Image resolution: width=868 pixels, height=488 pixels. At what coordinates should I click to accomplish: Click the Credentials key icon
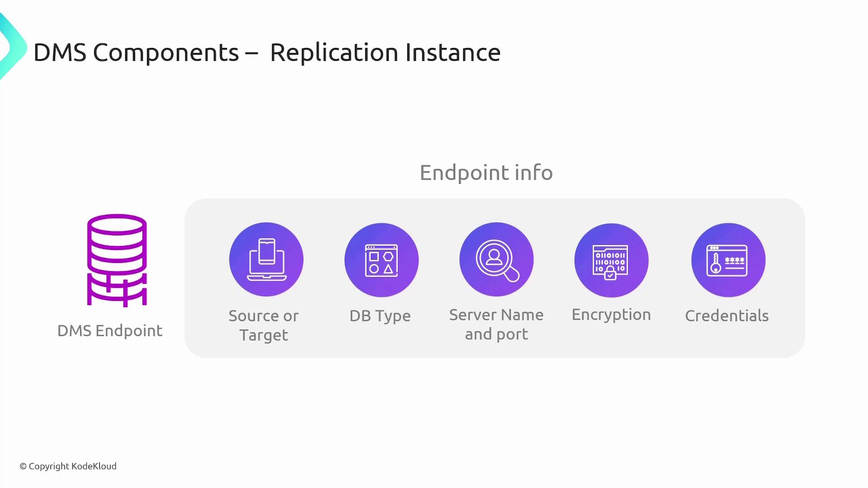pos(728,260)
